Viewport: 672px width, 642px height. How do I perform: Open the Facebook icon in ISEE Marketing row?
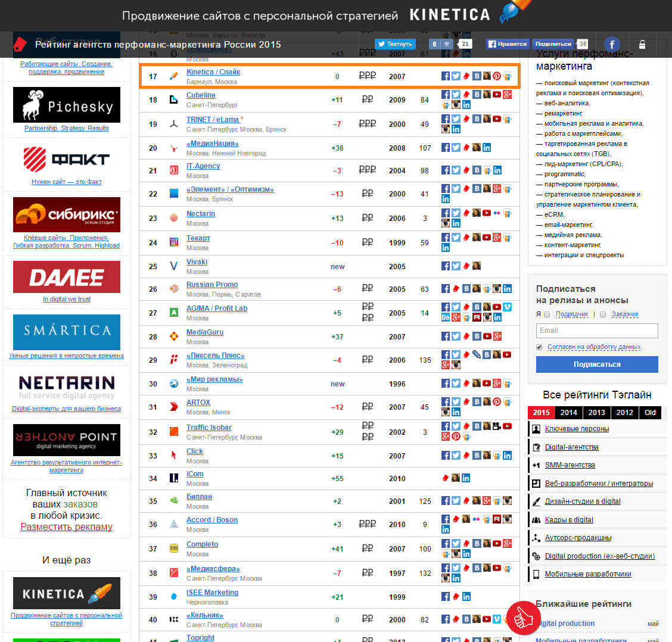[x=446, y=596]
